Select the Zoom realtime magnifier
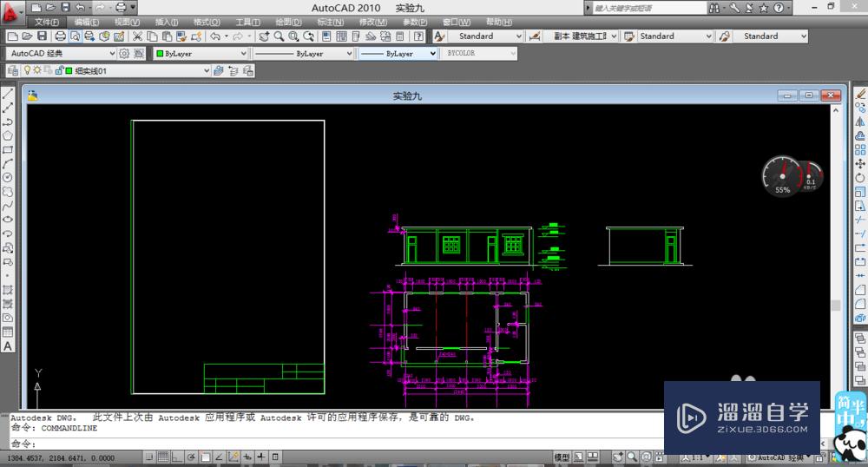Screen dimensions: 868x467 [279, 36]
